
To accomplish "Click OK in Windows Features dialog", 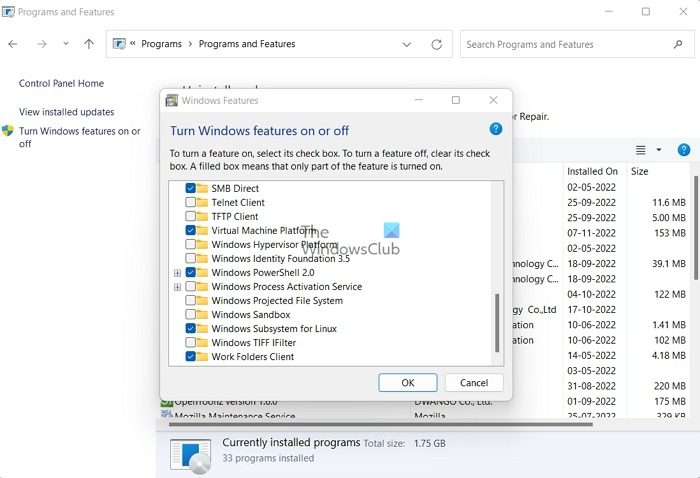I will pyautogui.click(x=408, y=383).
